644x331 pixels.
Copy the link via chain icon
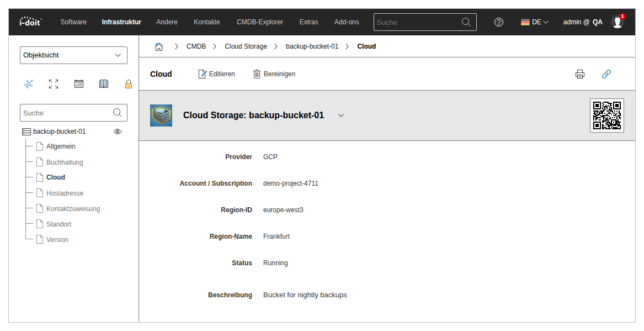tap(606, 74)
